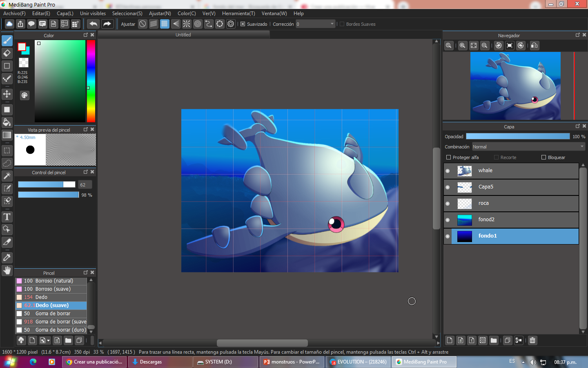Image resolution: width=588 pixels, height=368 pixels.
Task: Select the rectangular Selection tool
Action: (x=7, y=150)
